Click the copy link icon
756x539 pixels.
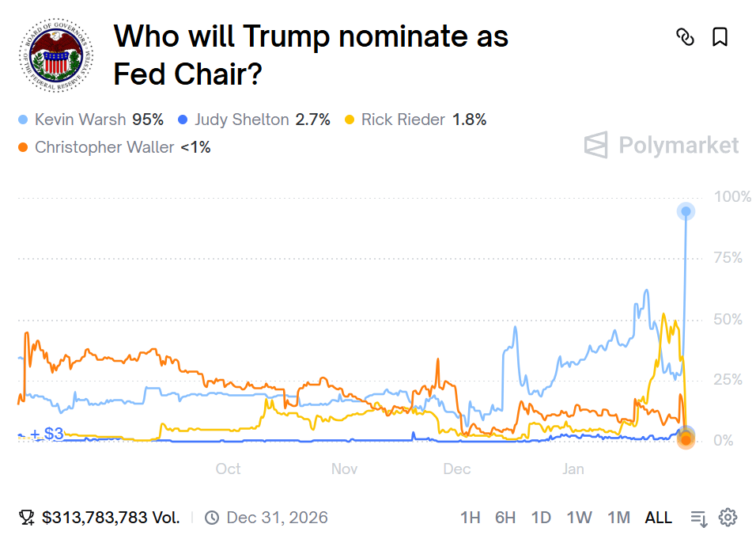click(685, 36)
